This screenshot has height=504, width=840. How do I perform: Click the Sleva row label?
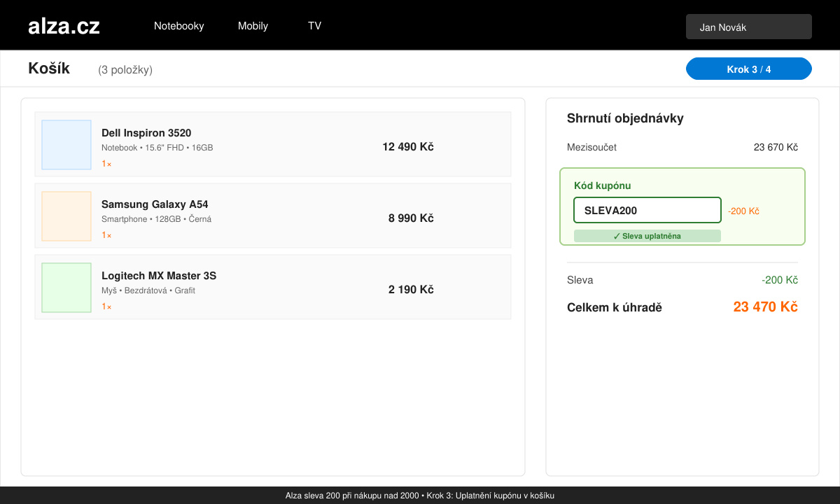580,280
